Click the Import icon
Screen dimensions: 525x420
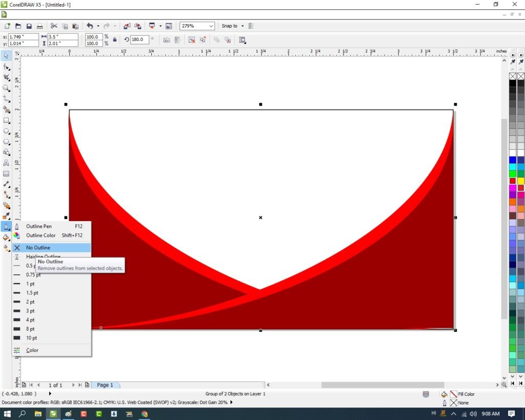[x=127, y=26]
